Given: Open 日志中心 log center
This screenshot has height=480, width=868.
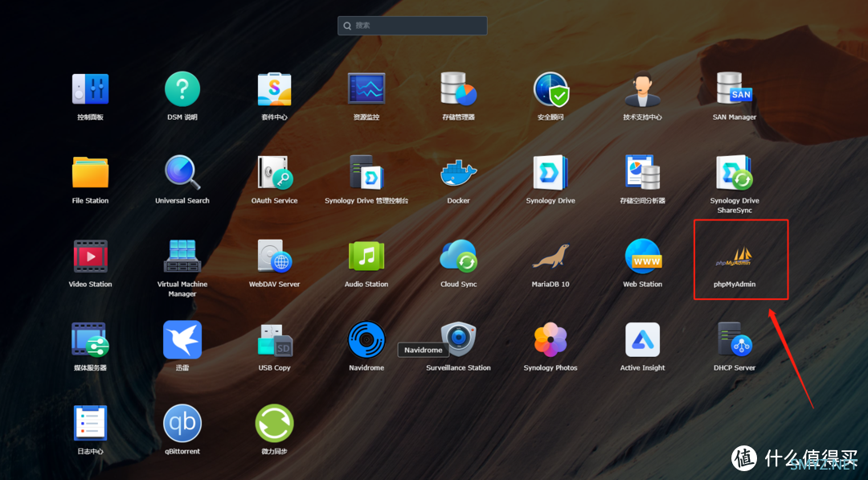Looking at the screenshot, I should [x=90, y=424].
